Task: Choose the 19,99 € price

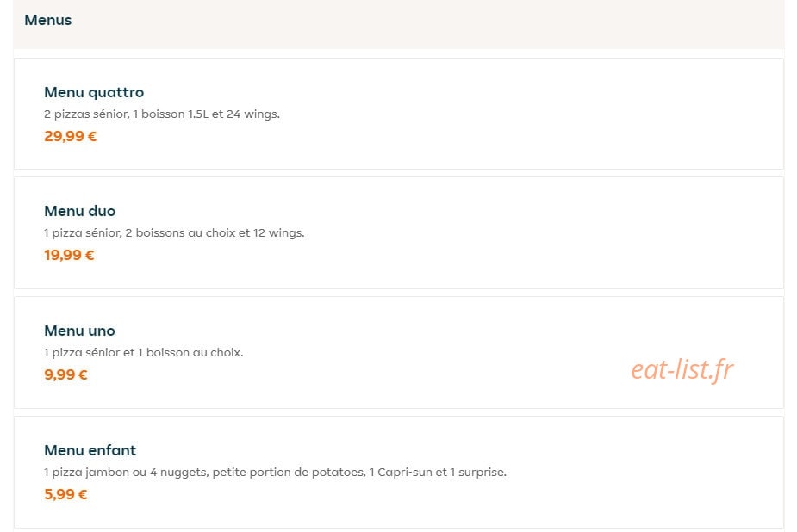Action: (69, 255)
